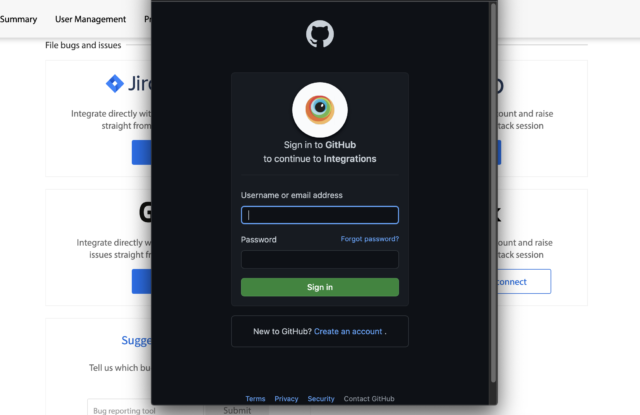Open the Security footer link

point(321,399)
